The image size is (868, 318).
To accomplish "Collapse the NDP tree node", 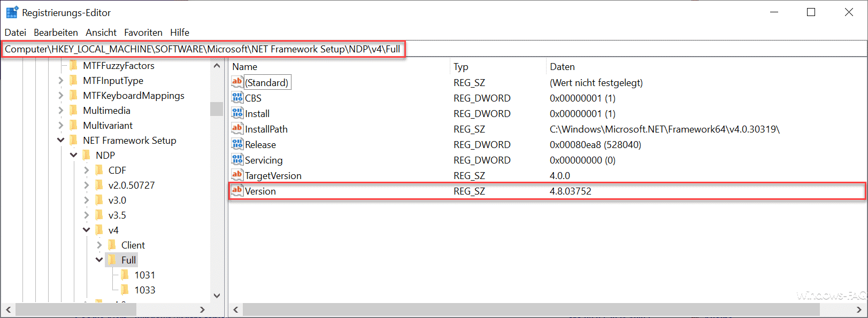I will [x=74, y=156].
